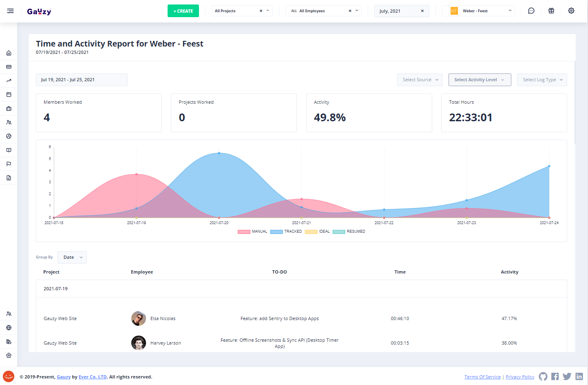Toggle the MANUAL legend series on the chart
The width and height of the screenshot is (588, 385).
point(252,231)
